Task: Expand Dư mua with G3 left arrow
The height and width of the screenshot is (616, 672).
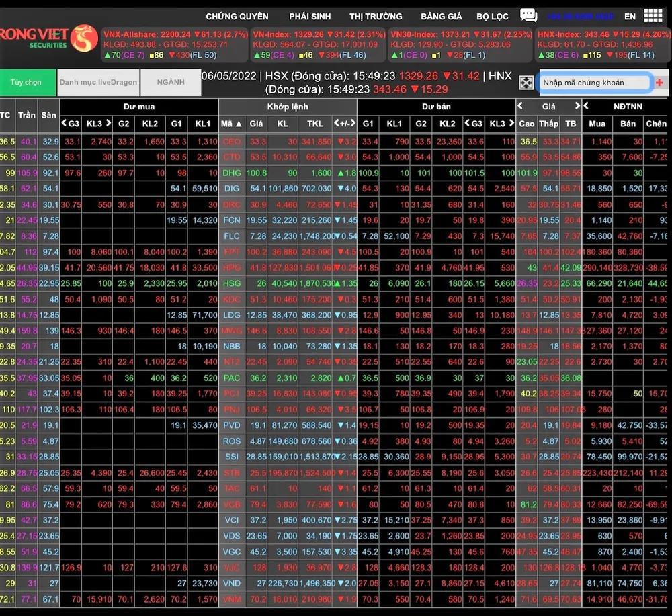Action: (x=65, y=124)
